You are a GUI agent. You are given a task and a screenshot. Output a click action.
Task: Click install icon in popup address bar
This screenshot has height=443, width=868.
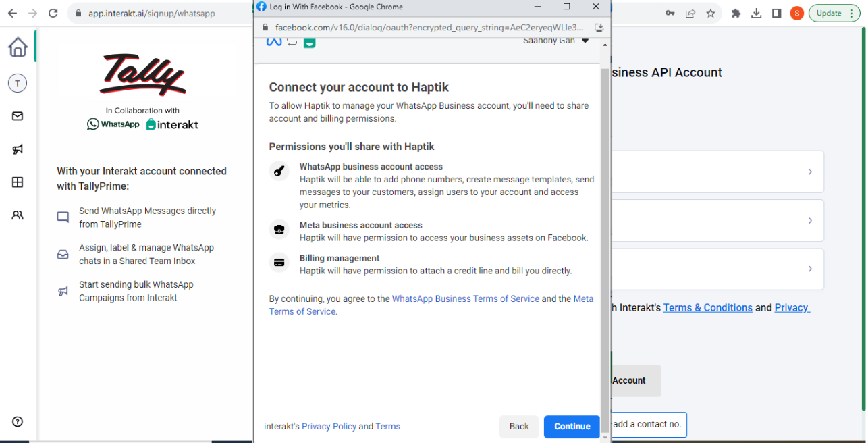click(x=598, y=28)
